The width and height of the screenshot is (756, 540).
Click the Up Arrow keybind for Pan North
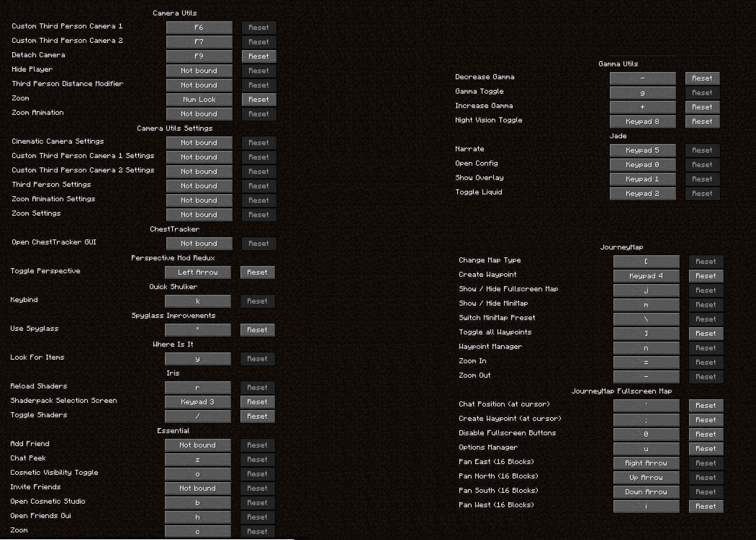click(646, 478)
